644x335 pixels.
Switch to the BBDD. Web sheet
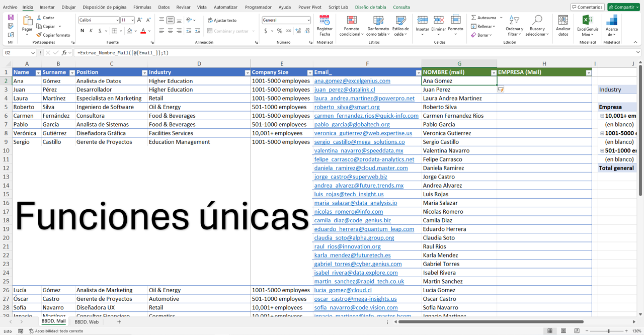(x=87, y=321)
